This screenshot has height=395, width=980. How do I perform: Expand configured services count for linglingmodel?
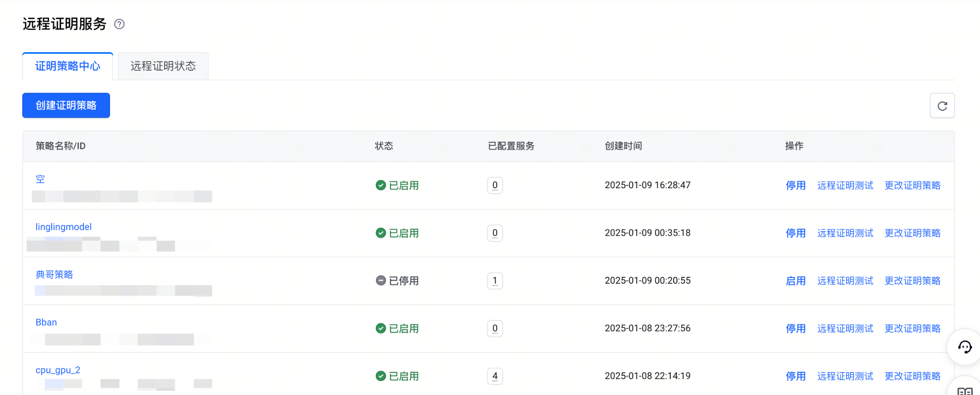point(495,233)
